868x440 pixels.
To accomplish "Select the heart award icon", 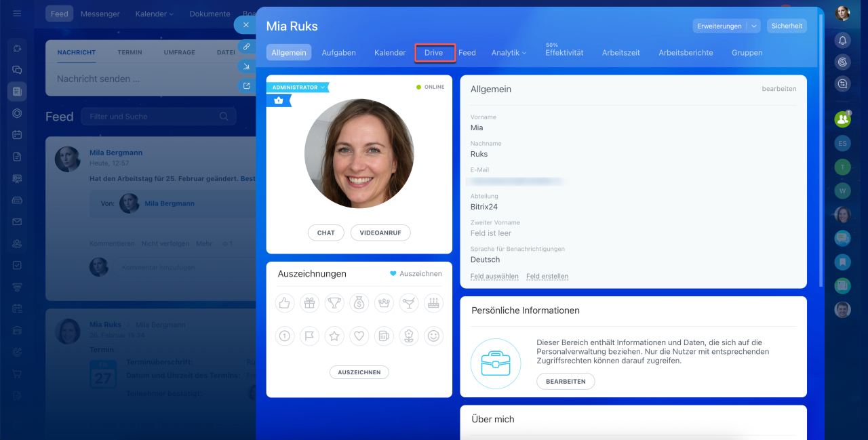I will [x=359, y=336].
